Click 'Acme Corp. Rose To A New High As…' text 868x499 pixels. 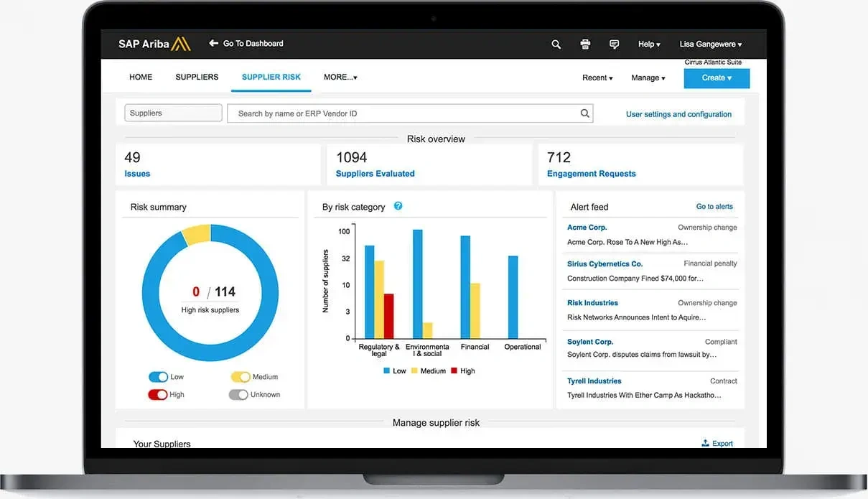[628, 242]
